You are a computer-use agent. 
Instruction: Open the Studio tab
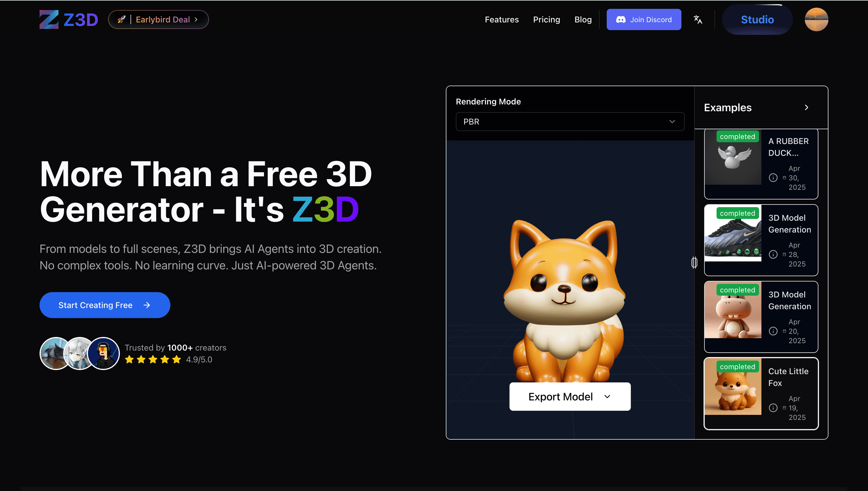point(757,19)
